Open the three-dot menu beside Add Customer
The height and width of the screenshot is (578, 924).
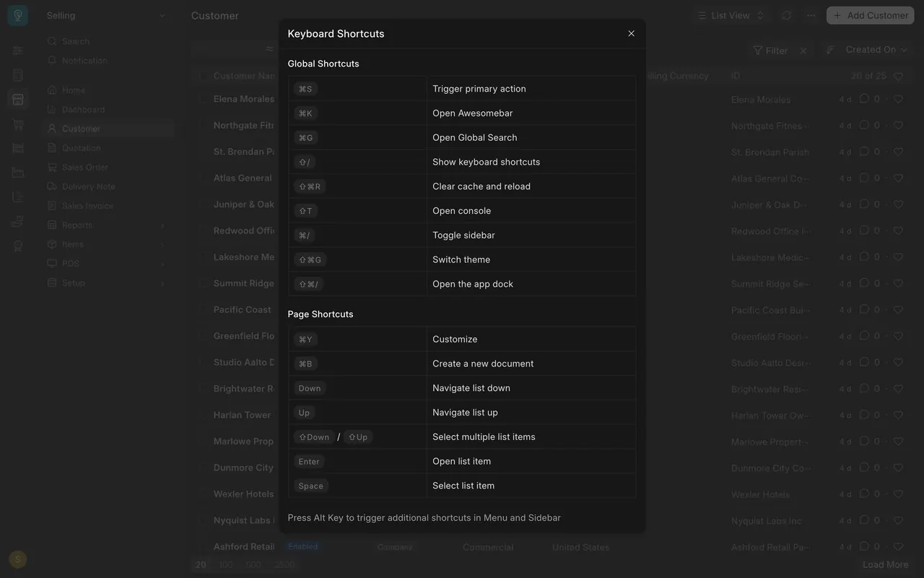click(811, 15)
